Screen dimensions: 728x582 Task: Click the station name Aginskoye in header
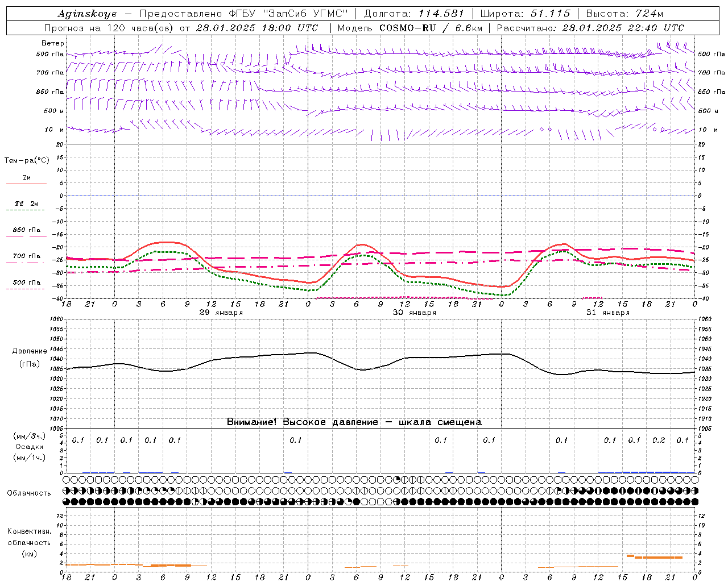coord(88,14)
